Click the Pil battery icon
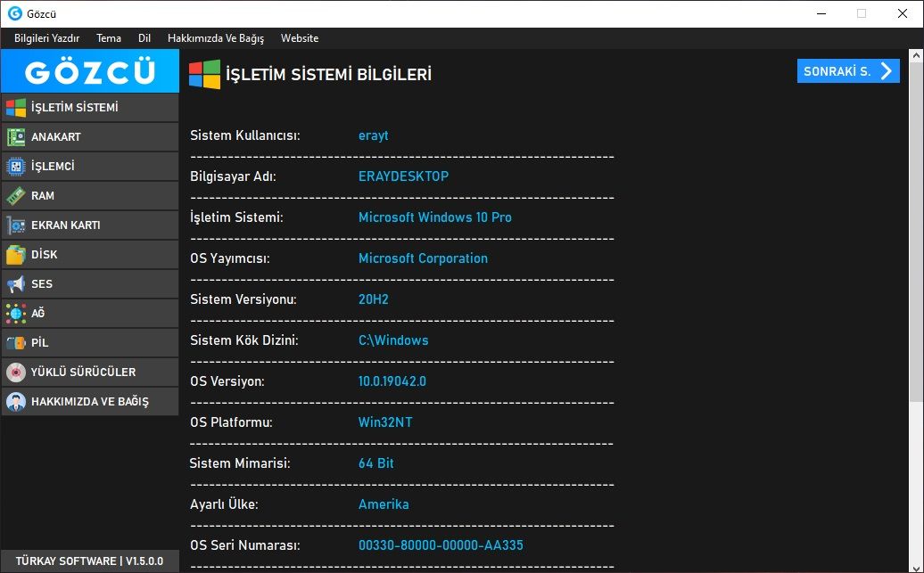 pyautogui.click(x=16, y=343)
